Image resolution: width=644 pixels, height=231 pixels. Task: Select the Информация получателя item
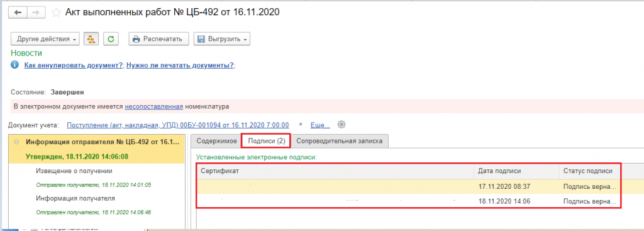point(75,198)
